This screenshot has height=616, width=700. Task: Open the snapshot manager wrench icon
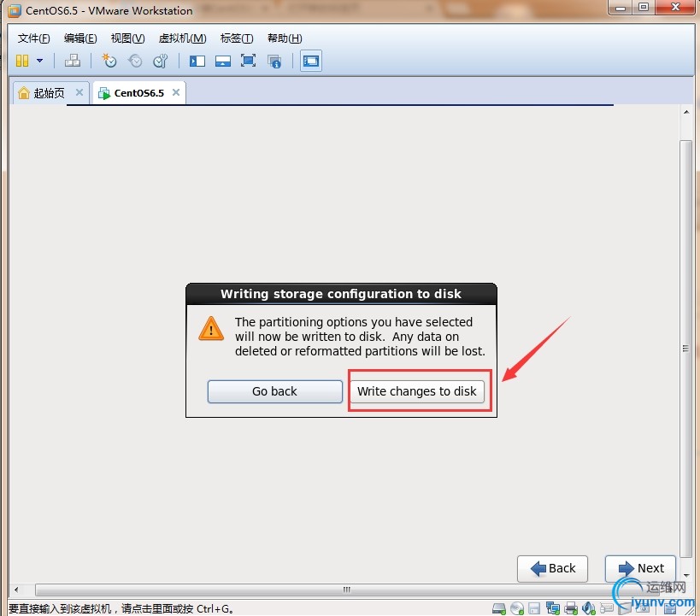coord(161,61)
